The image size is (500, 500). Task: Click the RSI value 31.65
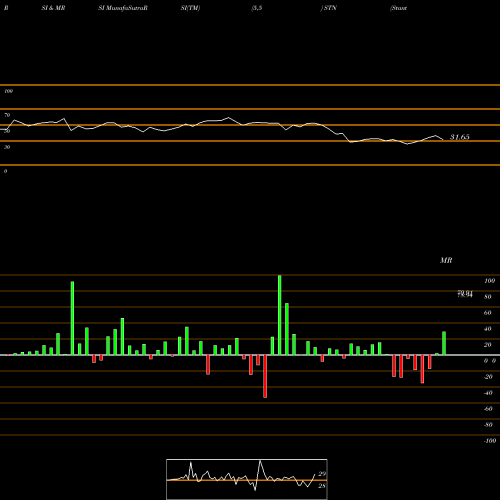click(460, 137)
